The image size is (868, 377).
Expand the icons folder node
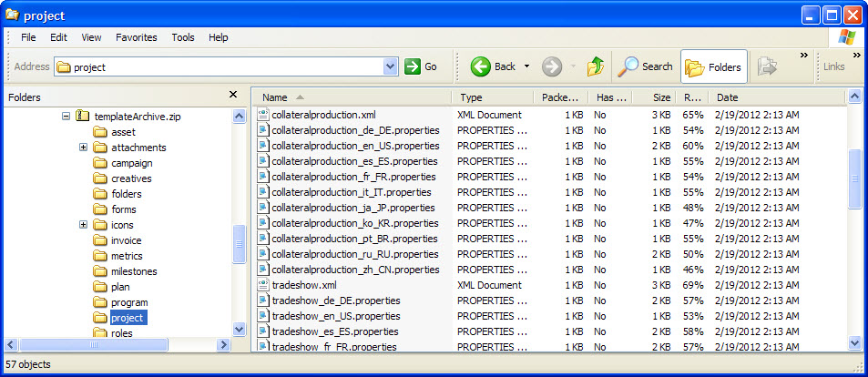(x=84, y=225)
